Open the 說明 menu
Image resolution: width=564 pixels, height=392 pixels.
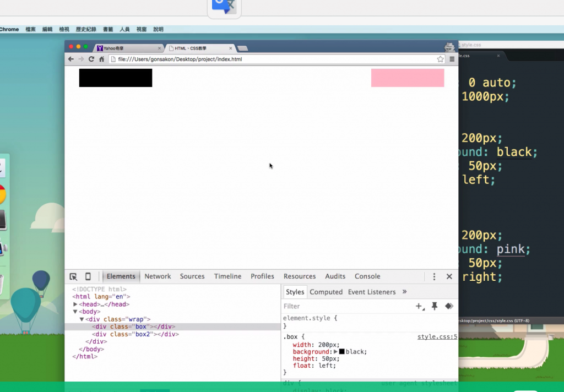pos(158,29)
